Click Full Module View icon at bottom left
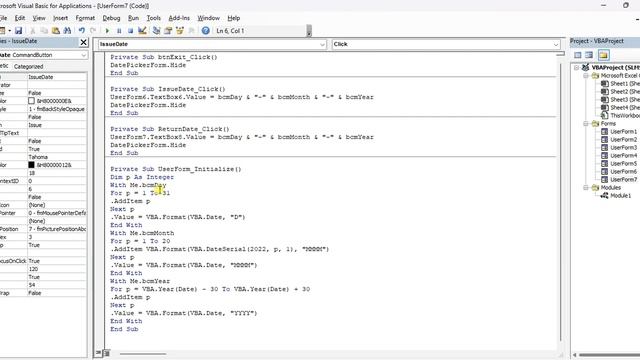 (x=106, y=353)
